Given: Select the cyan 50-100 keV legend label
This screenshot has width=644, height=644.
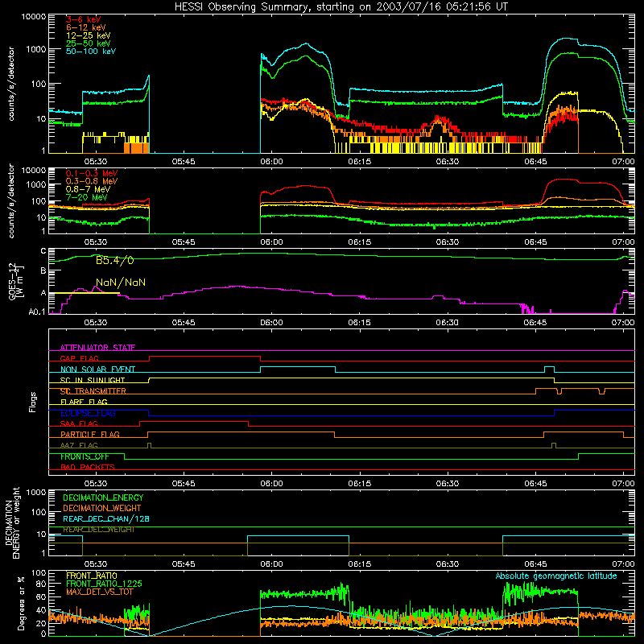Looking at the screenshot, I should point(91,52).
